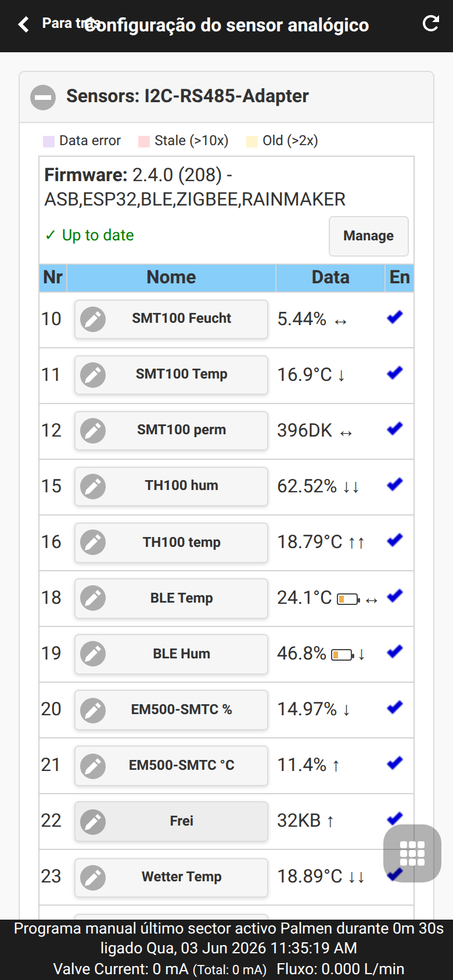The width and height of the screenshot is (453, 980).
Task: Click the 16.9°C reading
Action: pyautogui.click(x=304, y=374)
